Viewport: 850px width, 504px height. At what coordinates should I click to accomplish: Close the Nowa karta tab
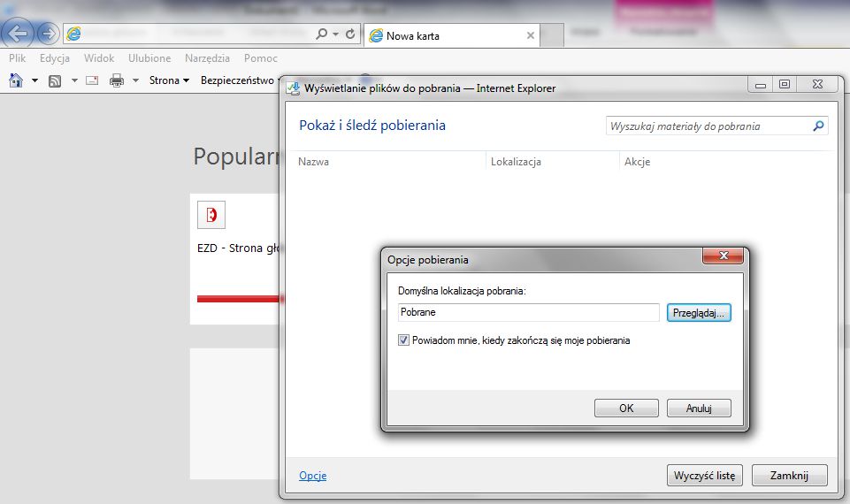point(531,35)
